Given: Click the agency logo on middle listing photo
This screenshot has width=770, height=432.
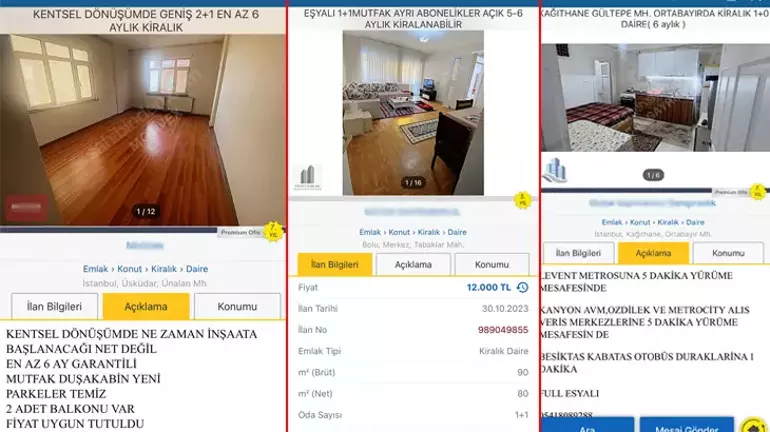Looking at the screenshot, I should (308, 176).
